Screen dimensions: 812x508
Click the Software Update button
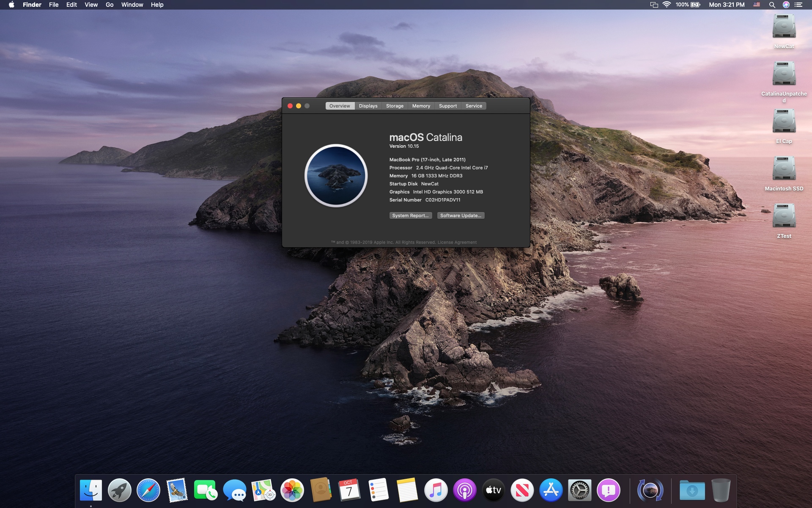[x=461, y=215]
